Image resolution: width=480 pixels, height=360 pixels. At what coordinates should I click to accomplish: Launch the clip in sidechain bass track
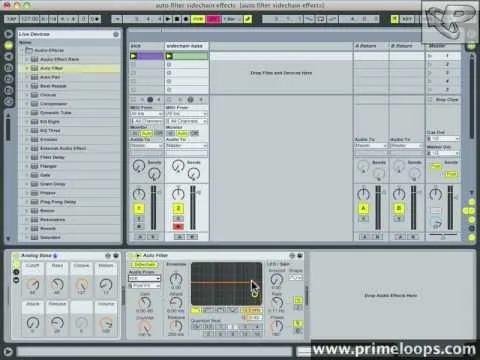pos(169,56)
